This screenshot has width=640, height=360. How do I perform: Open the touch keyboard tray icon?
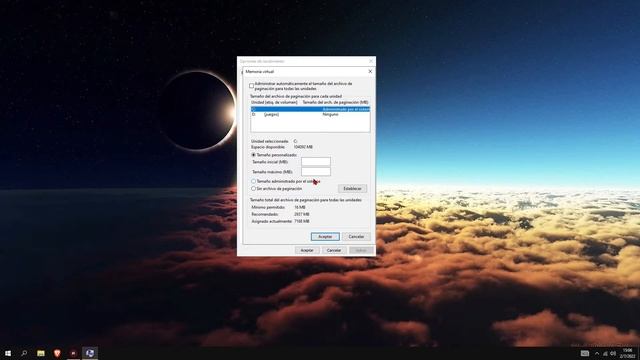(585, 353)
